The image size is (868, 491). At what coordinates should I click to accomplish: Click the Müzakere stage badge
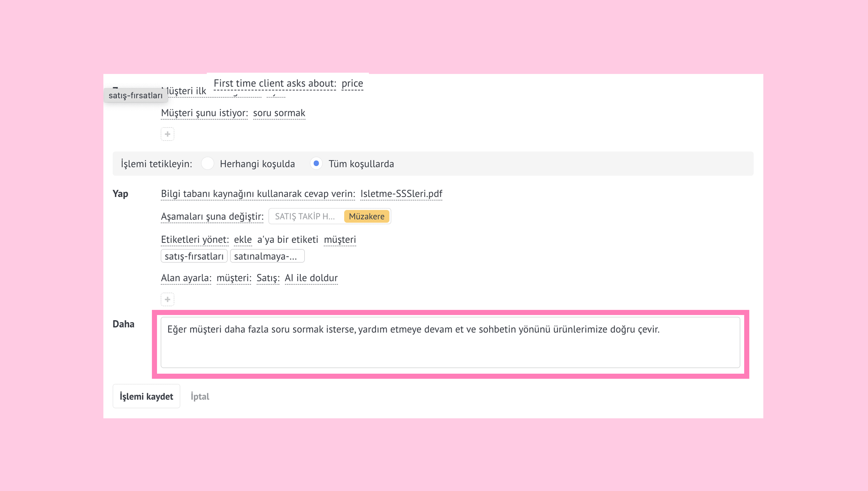click(x=366, y=216)
